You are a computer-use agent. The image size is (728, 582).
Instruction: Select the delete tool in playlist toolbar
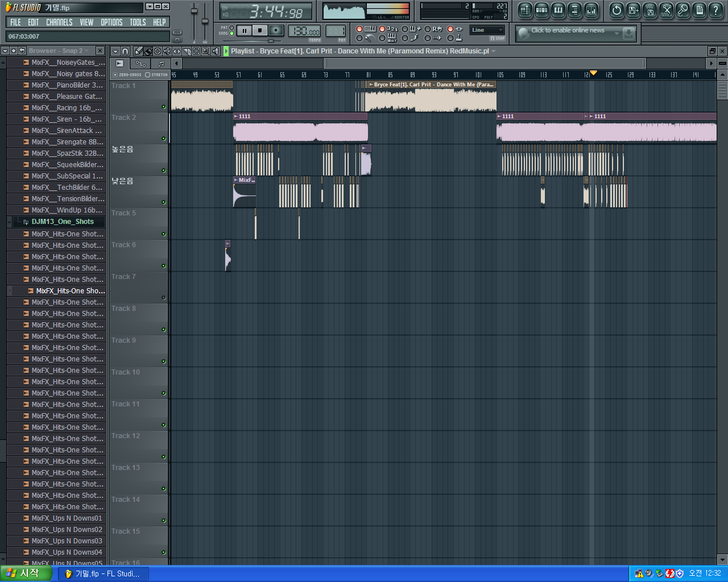click(158, 51)
